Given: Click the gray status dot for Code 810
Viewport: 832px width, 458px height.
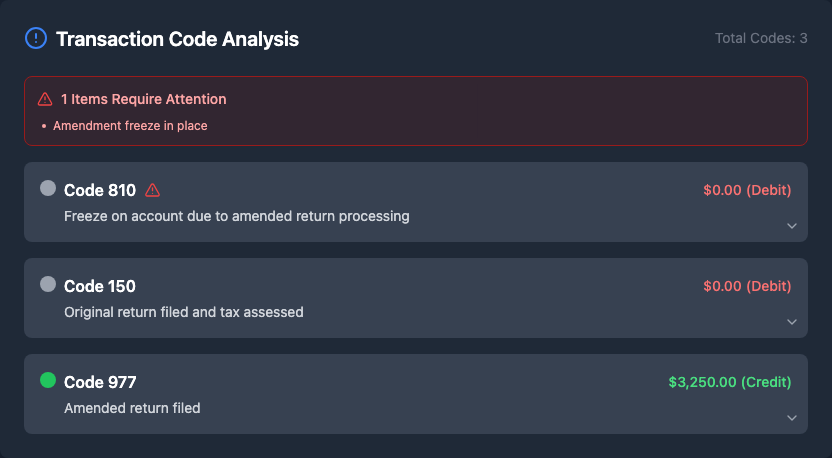Looking at the screenshot, I should 47,188.
